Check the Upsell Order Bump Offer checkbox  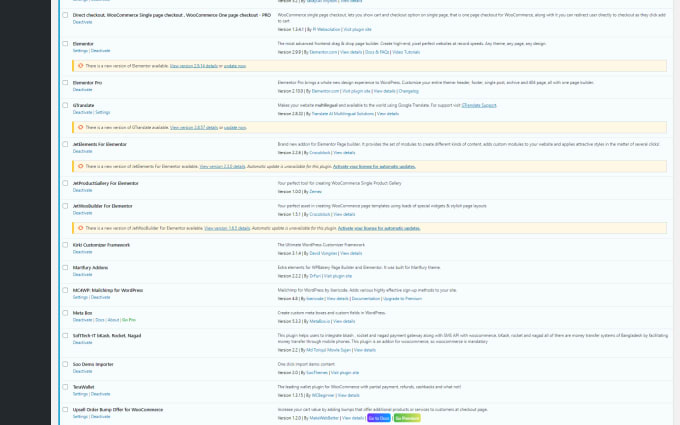click(x=65, y=409)
